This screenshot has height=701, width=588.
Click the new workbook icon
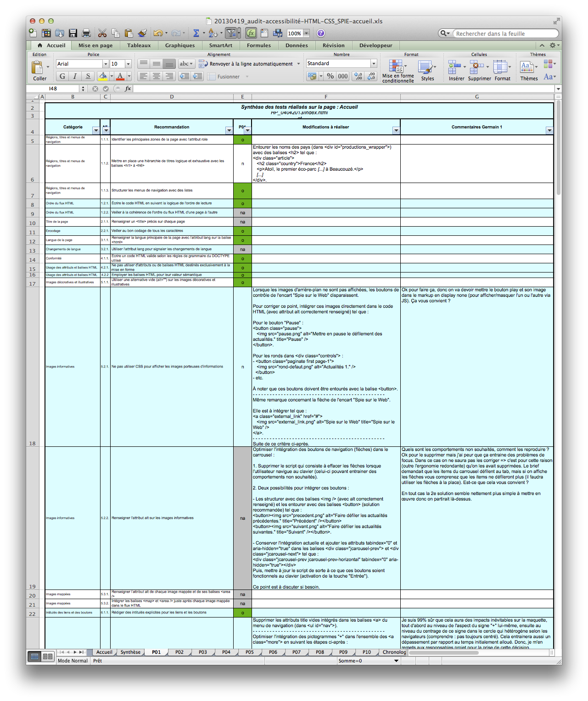pyautogui.click(x=33, y=33)
